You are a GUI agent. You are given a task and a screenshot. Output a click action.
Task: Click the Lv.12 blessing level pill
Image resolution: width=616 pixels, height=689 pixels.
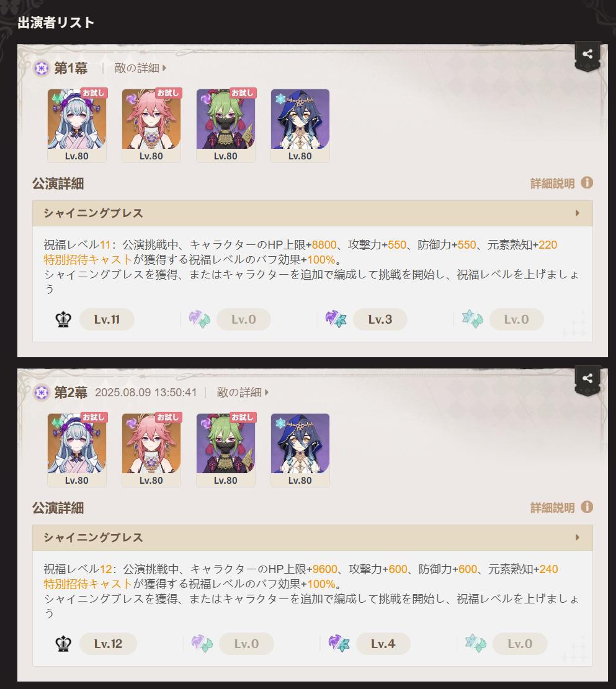(x=108, y=644)
